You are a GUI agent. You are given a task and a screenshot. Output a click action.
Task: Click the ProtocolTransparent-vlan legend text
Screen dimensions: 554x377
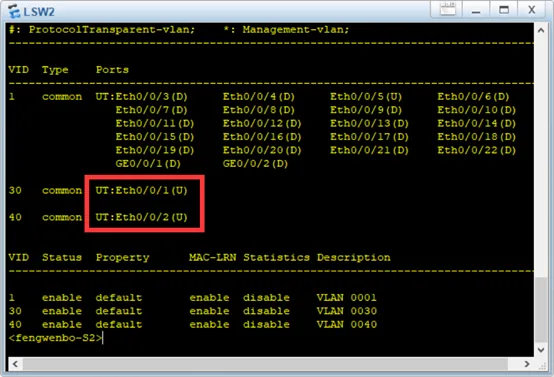(112, 30)
